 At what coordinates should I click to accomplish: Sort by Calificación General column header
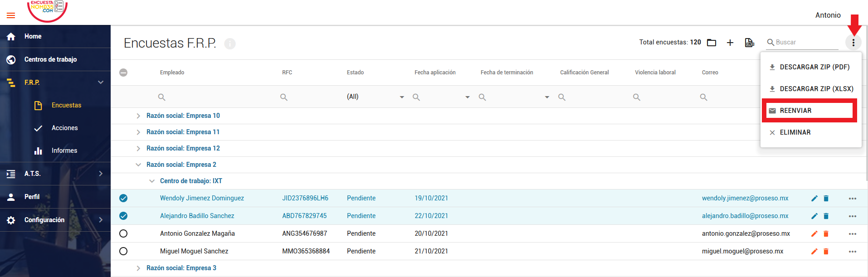pos(584,73)
